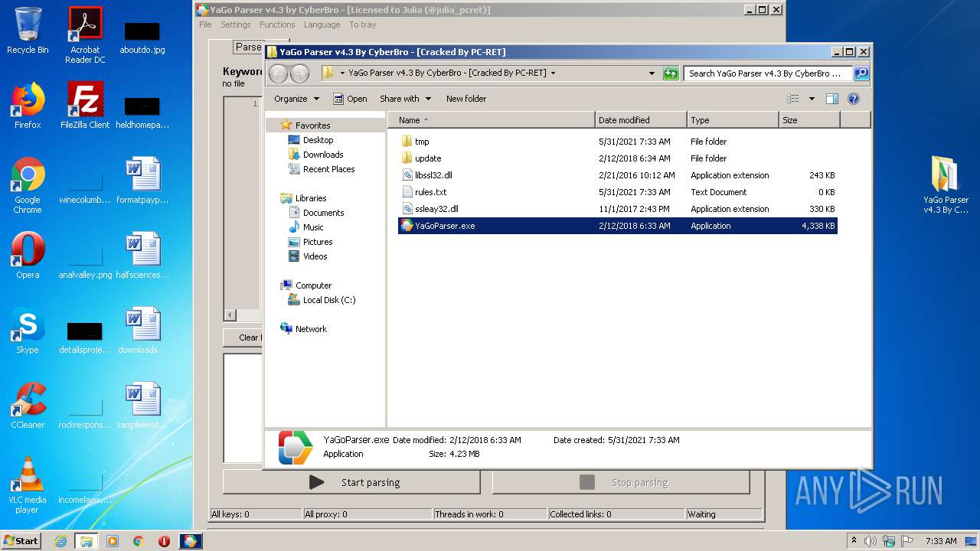
Task: Sort files by Date modified column
Action: [641, 120]
